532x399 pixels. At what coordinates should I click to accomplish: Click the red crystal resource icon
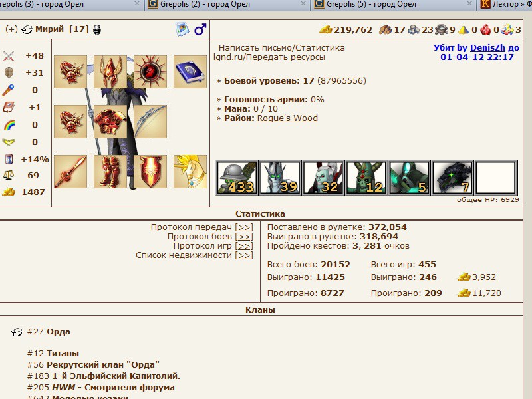coord(485,29)
